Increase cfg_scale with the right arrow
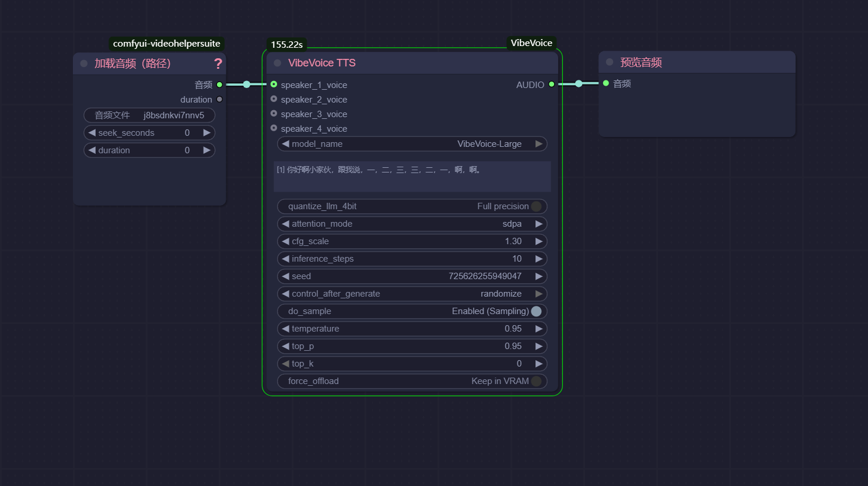 tap(539, 241)
